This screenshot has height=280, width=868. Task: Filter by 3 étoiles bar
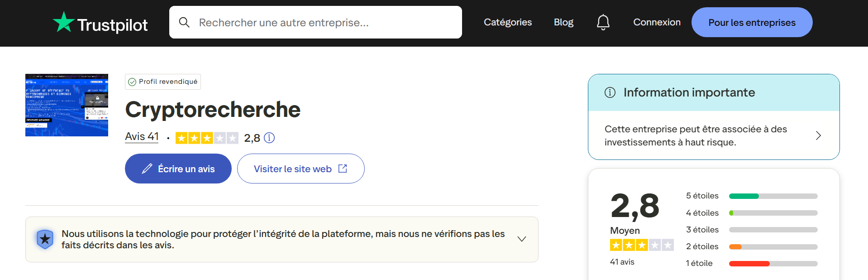[x=773, y=230]
